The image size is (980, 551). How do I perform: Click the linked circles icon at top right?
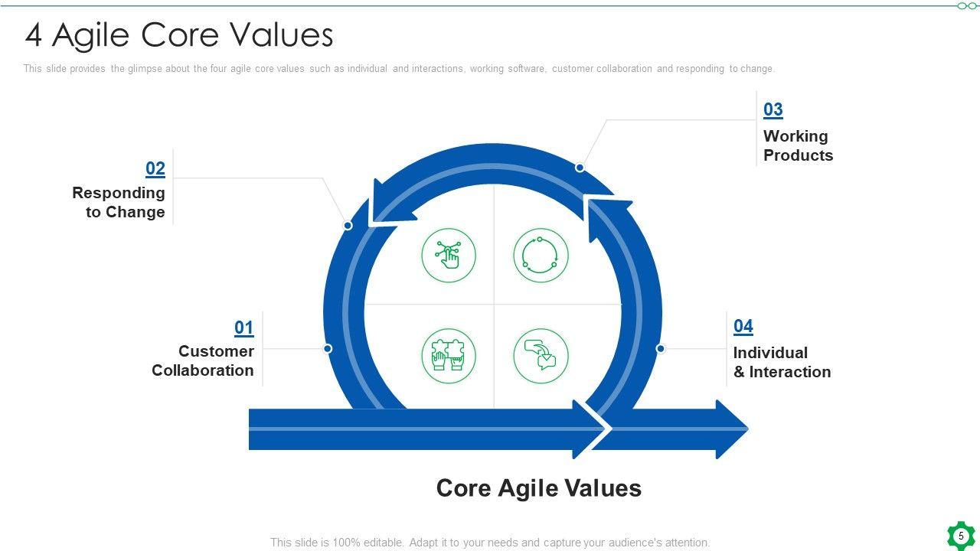pyautogui.click(x=966, y=6)
